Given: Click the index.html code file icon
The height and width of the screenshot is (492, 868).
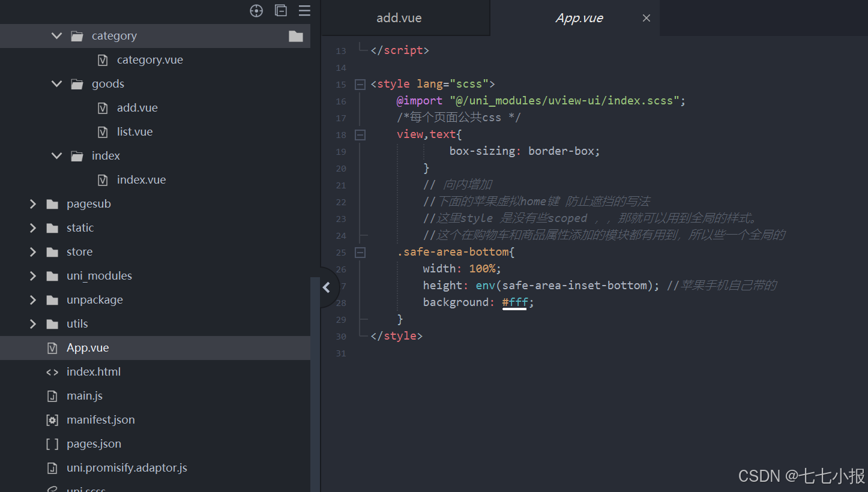Looking at the screenshot, I should click(x=52, y=372).
